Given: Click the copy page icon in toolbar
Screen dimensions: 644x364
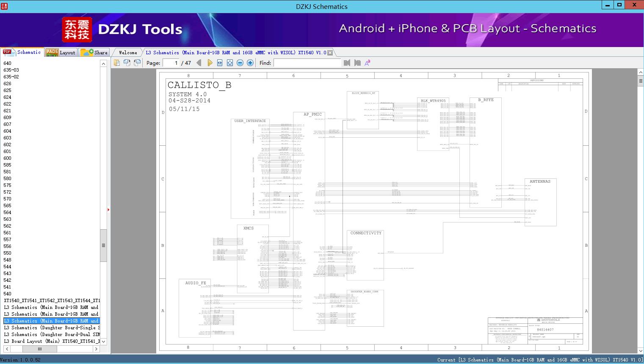Looking at the screenshot, I should pos(117,63).
